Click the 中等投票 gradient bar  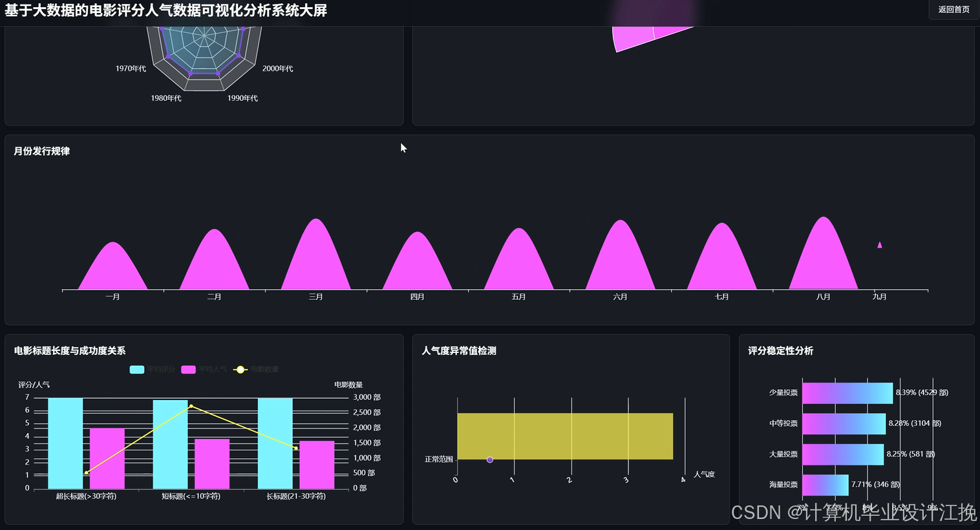pos(844,424)
